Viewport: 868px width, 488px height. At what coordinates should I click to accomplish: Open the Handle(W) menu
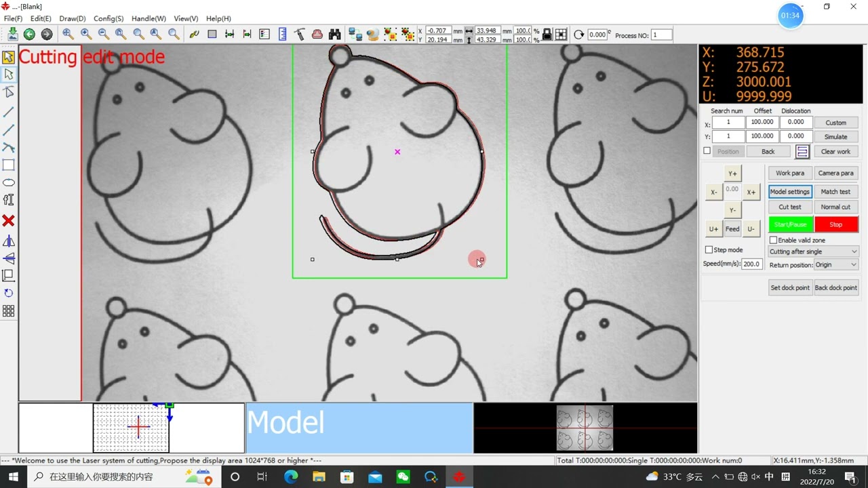point(149,18)
